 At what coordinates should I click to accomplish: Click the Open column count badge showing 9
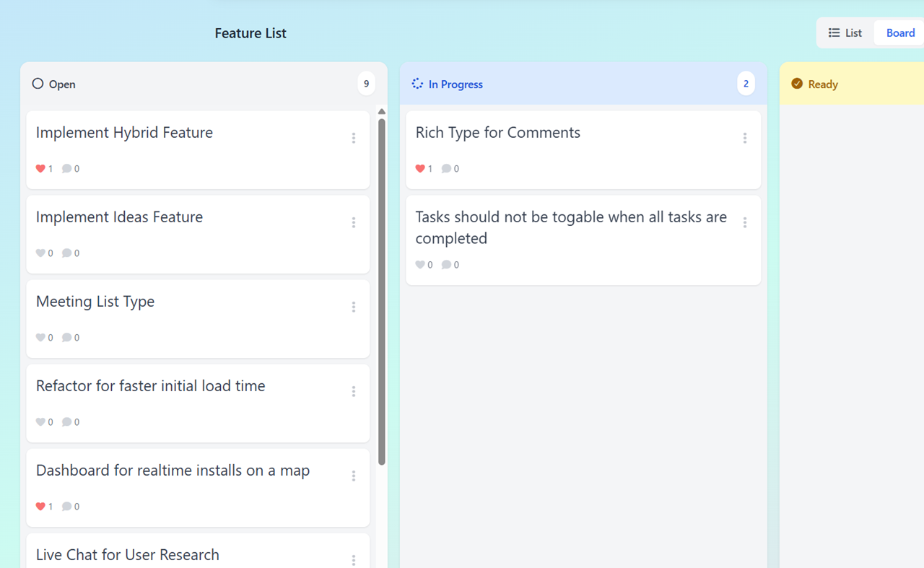pyautogui.click(x=366, y=84)
